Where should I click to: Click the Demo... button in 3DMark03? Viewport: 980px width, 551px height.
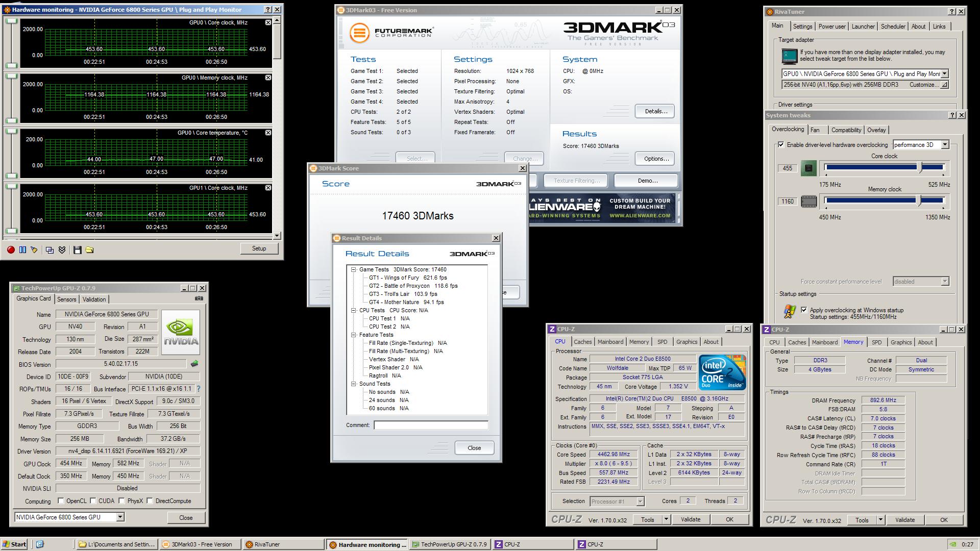tap(647, 181)
